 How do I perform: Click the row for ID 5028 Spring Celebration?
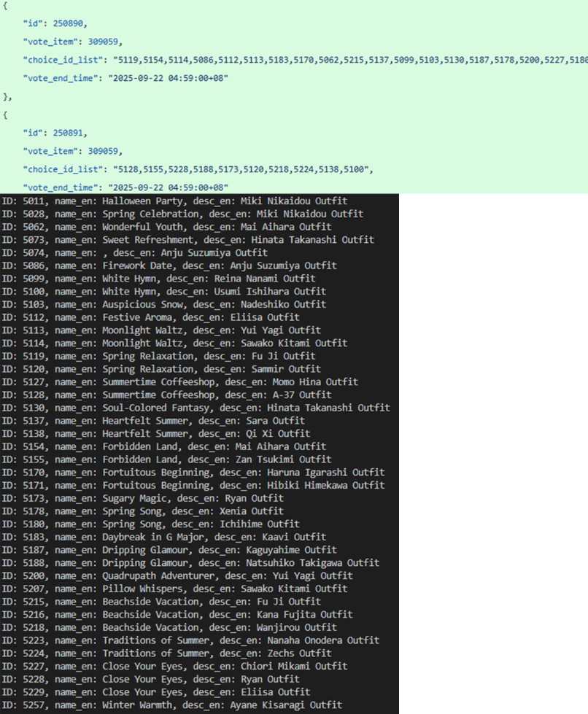182,214
